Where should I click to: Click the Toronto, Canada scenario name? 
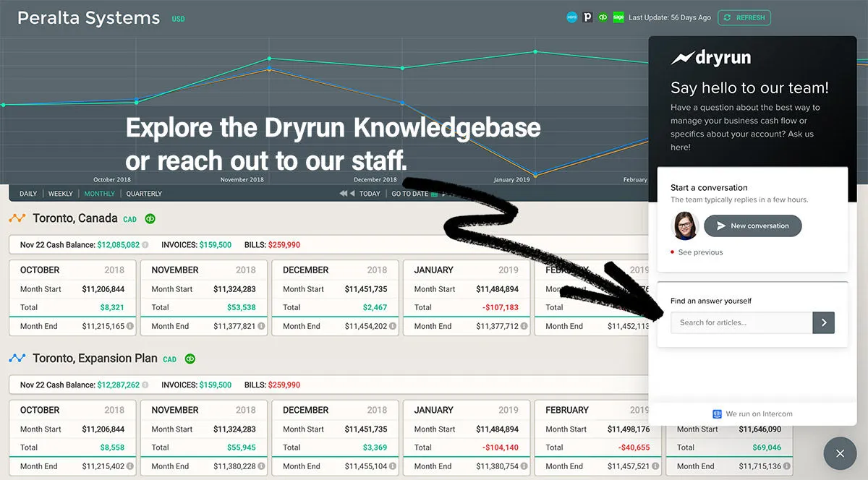pos(75,218)
